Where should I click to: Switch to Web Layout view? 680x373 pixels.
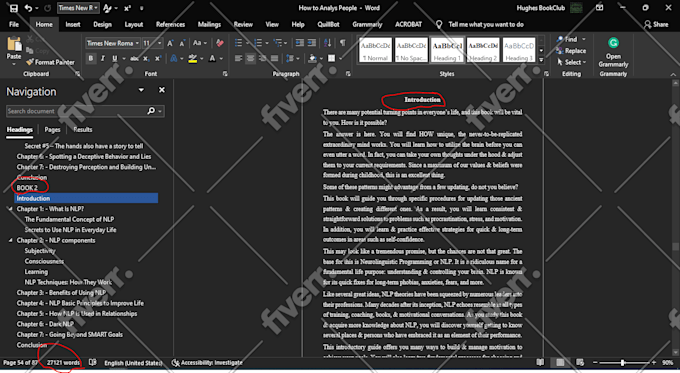tap(580, 362)
